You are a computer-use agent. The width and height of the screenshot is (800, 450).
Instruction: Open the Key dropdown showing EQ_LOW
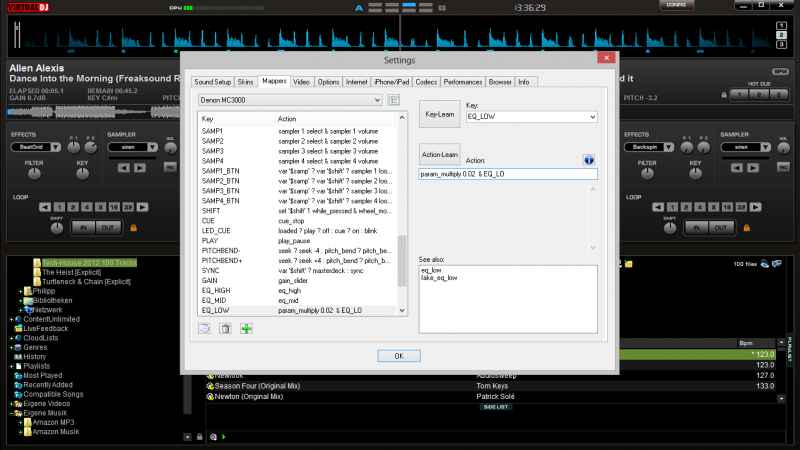click(531, 117)
